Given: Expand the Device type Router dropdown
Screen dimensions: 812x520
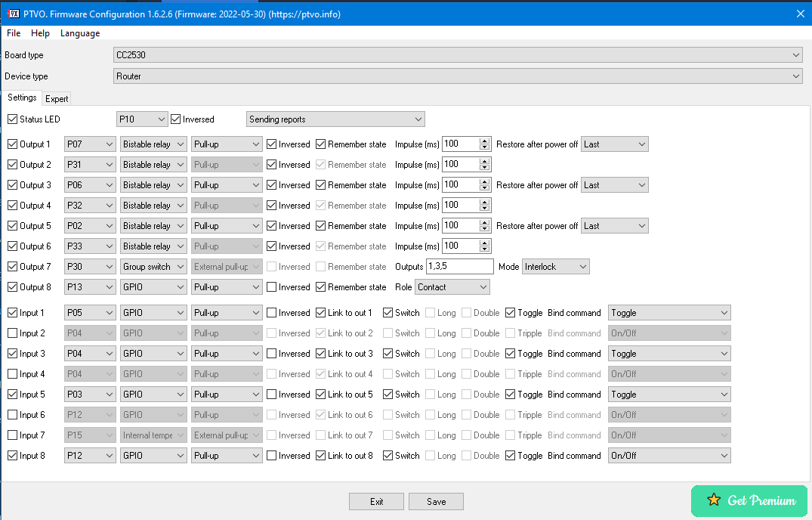Looking at the screenshot, I should 458,76.
